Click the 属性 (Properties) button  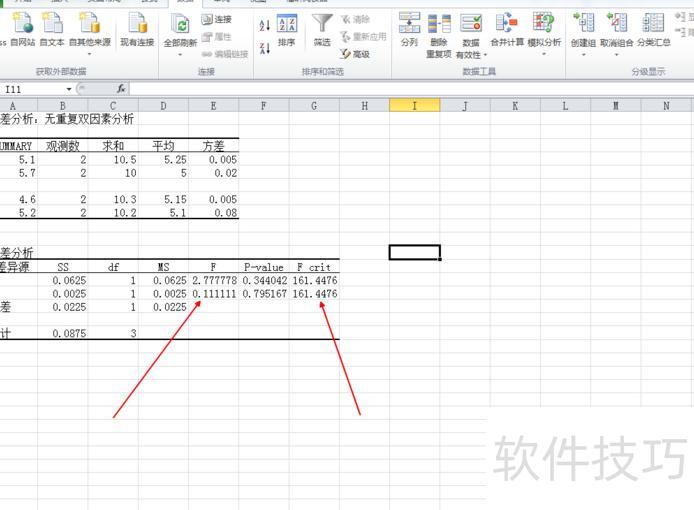(x=216, y=37)
